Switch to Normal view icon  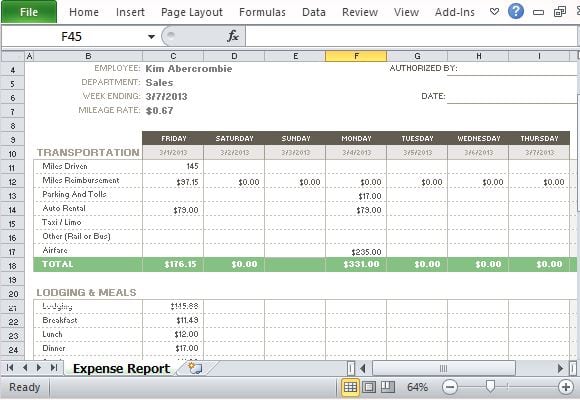point(350,387)
